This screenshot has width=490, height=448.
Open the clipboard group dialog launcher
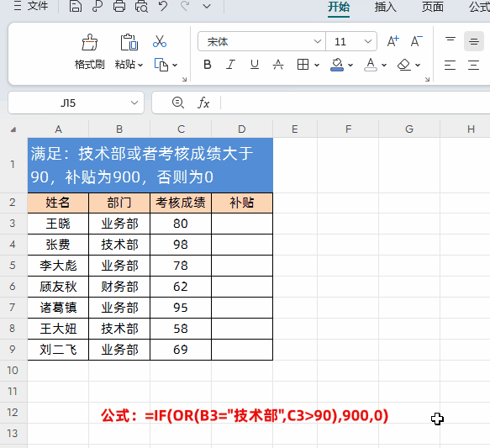tap(184, 79)
